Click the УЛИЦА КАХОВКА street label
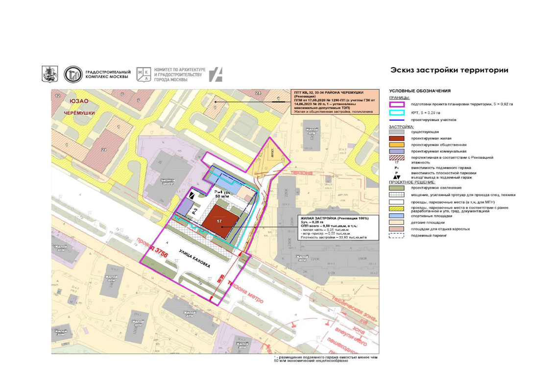Image resolution: width=554 pixels, height=392 pixels. tap(194, 258)
